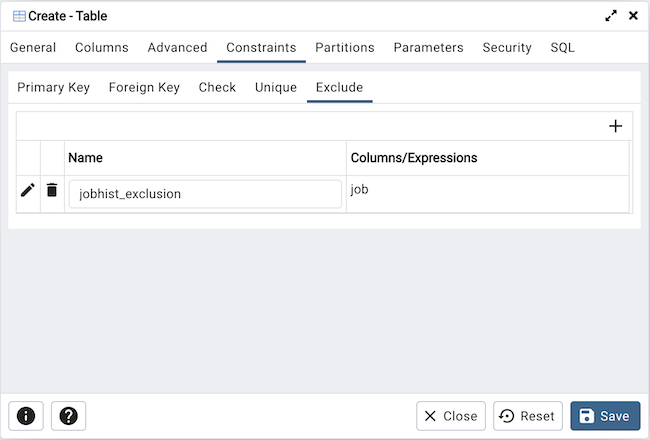This screenshot has width=650, height=440.
Task: Open the Foreign Key sub-tab
Action: (x=144, y=87)
